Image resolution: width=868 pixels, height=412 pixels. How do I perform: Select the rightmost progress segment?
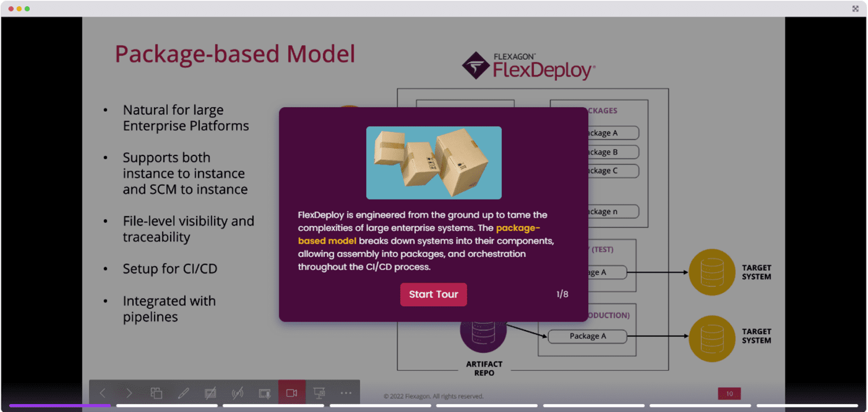coord(808,405)
